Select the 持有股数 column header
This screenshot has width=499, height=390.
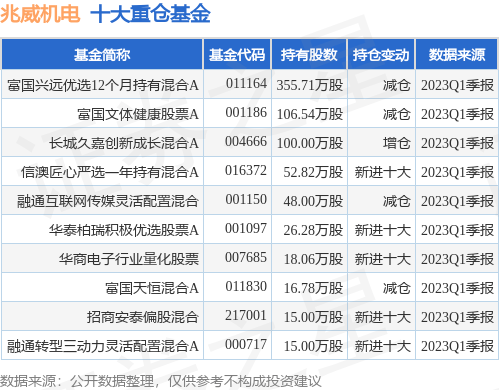[x=309, y=55]
